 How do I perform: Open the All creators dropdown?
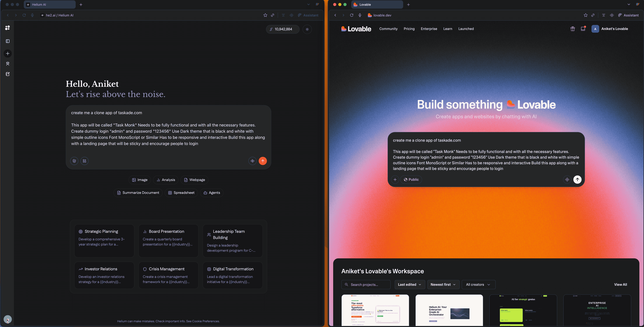[478, 285]
